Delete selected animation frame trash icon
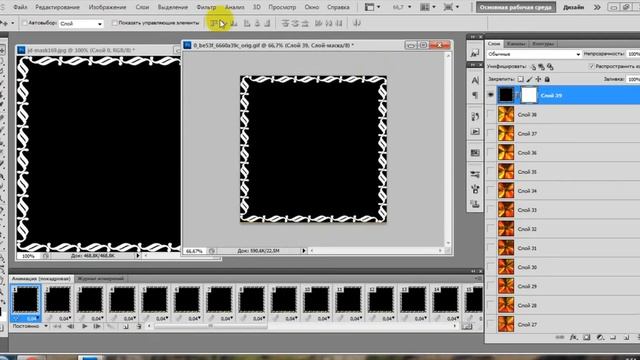The image size is (640, 360). pos(139,326)
